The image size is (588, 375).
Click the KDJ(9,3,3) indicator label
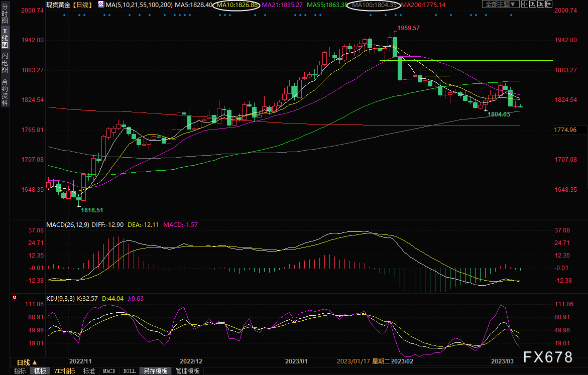pyautogui.click(x=61, y=299)
